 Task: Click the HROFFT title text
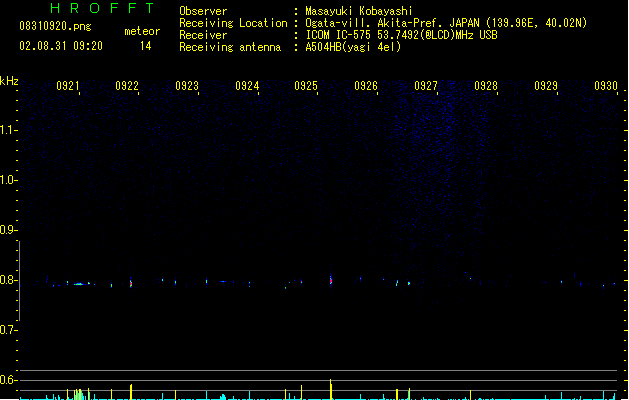click(102, 8)
